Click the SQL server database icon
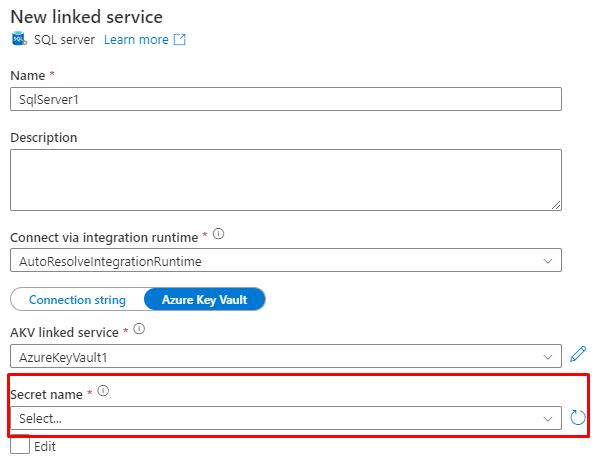609x463 pixels. [19, 39]
